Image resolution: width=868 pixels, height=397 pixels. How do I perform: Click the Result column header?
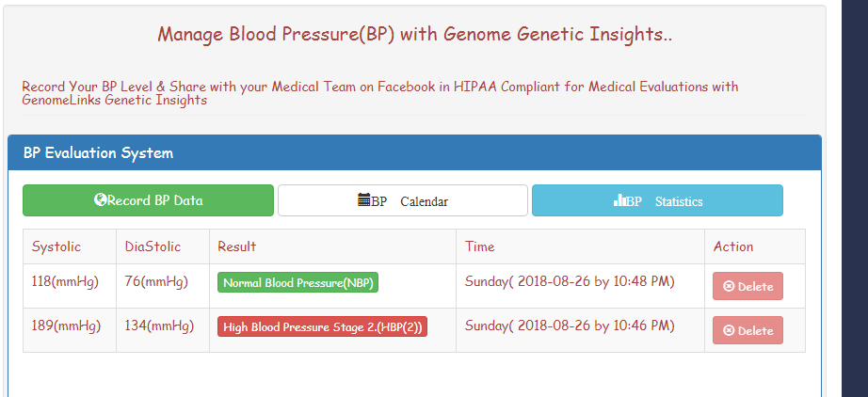pyautogui.click(x=237, y=246)
